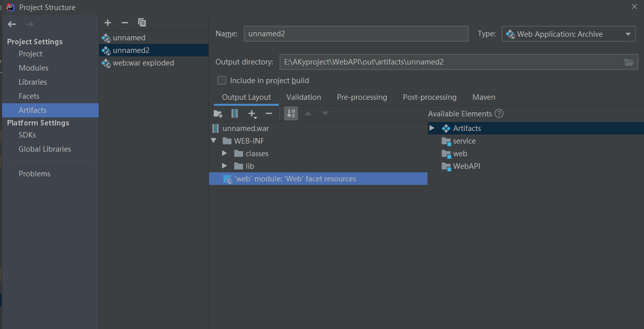Browse for output directory with folder icon
The image size is (644, 329).
(x=629, y=62)
